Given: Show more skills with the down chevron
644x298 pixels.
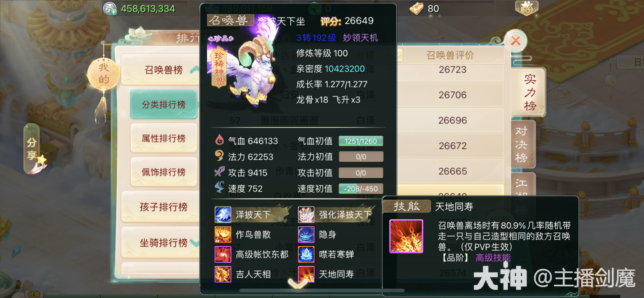Looking at the screenshot, I should 297,283.
